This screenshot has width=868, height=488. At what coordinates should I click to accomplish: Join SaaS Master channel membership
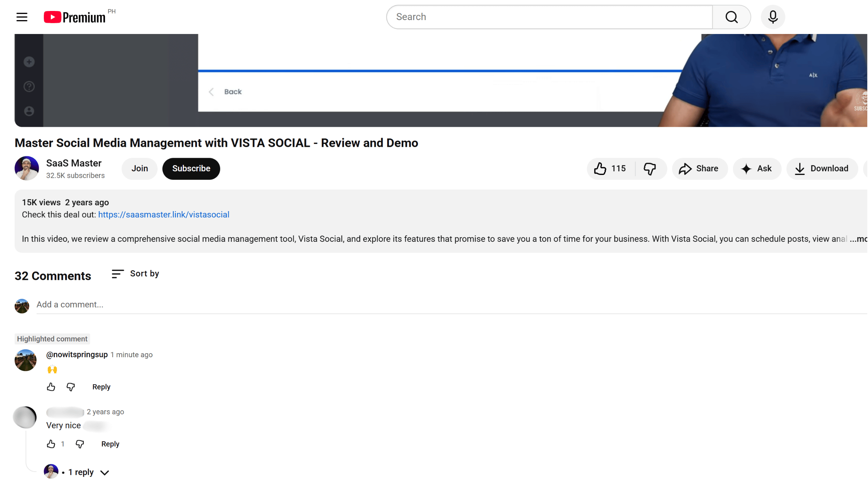click(x=140, y=169)
